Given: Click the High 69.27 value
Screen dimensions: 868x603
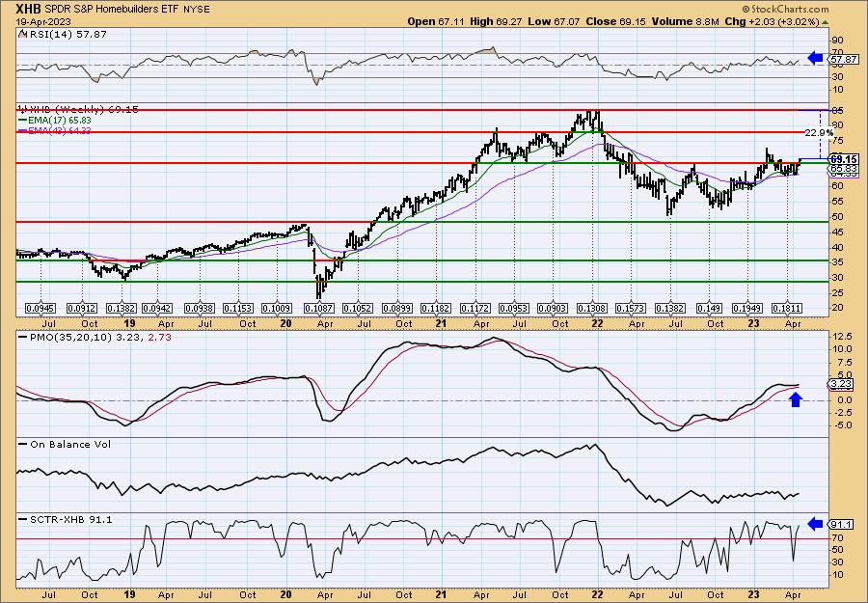Looking at the screenshot, I should [x=496, y=21].
